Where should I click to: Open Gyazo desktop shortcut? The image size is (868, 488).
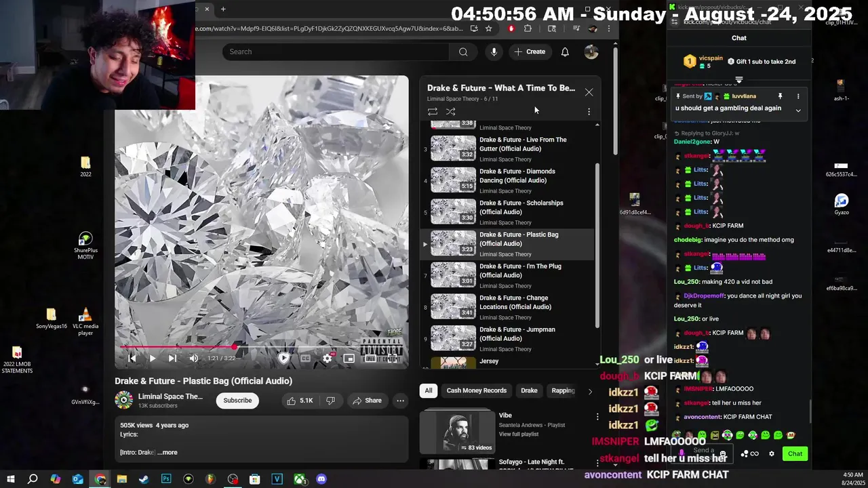pyautogui.click(x=842, y=204)
